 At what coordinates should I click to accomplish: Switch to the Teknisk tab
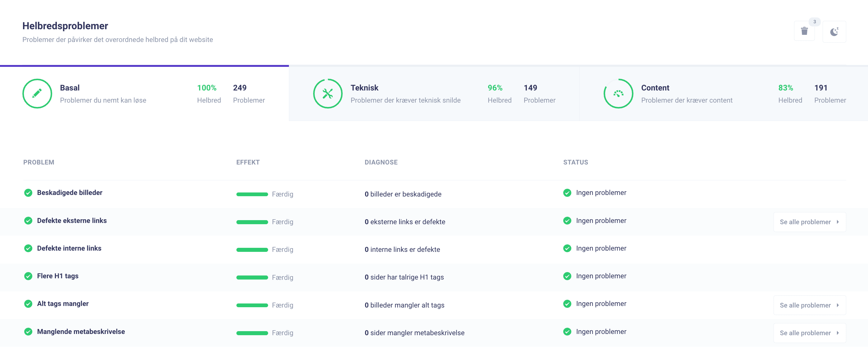pos(434,93)
